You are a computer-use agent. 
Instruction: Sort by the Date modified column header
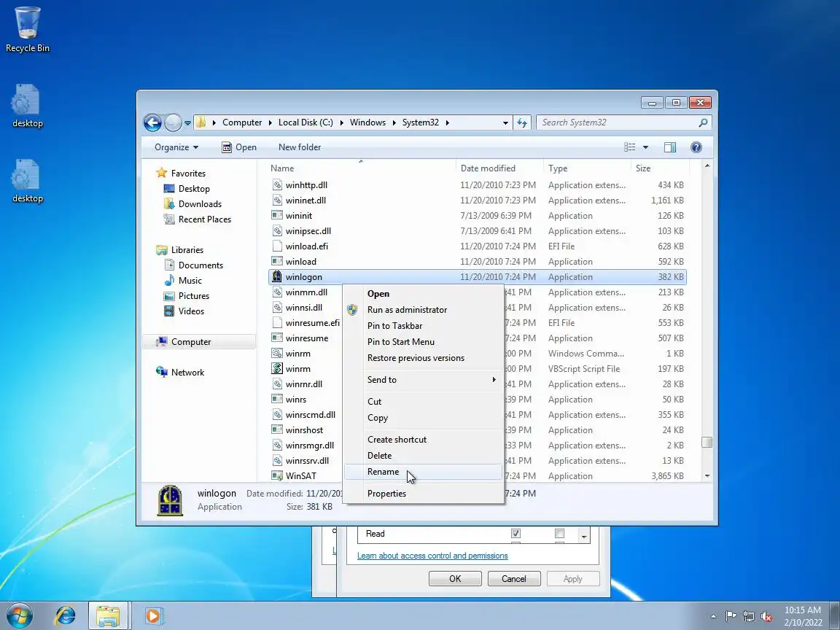pyautogui.click(x=499, y=168)
